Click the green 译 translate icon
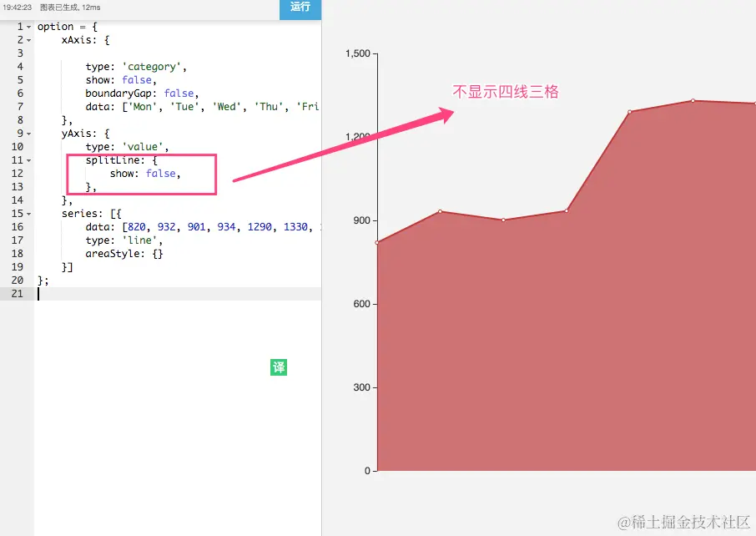The height and width of the screenshot is (536, 756). 279,367
